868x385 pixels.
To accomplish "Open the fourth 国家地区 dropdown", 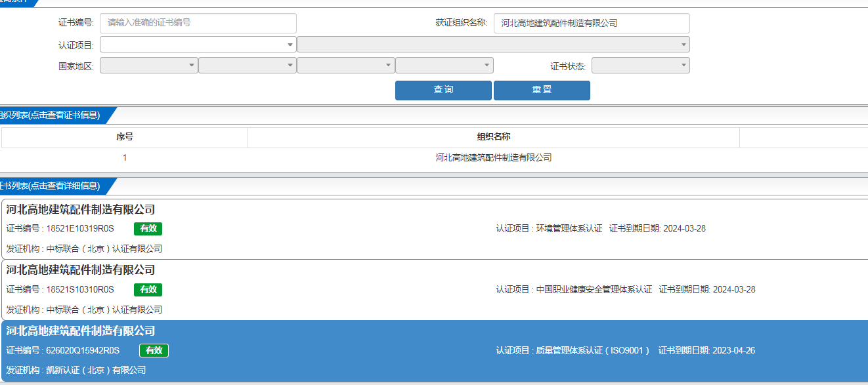I will pyautogui.click(x=445, y=66).
